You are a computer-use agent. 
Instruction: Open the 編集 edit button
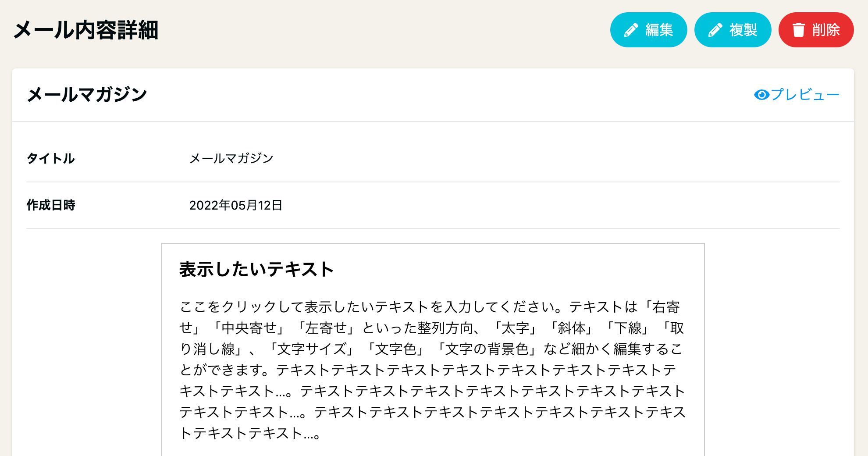pos(648,30)
